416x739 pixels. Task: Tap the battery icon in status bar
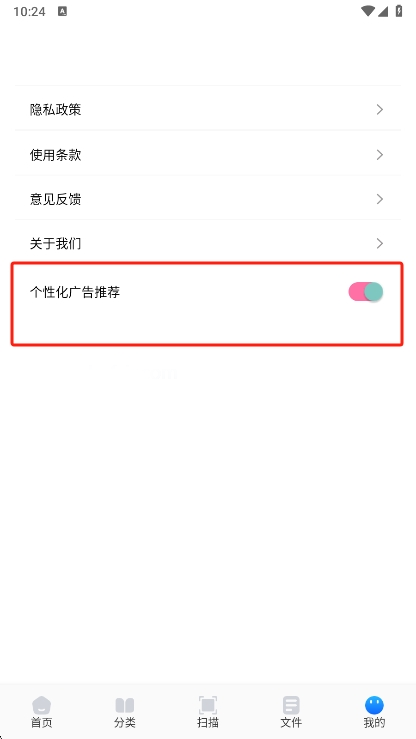point(399,11)
